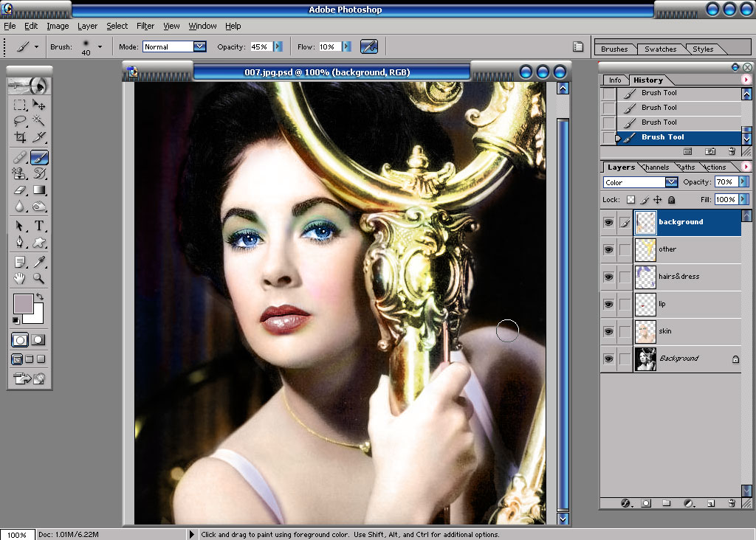Select the Lasso tool
756x540 pixels.
click(x=20, y=120)
